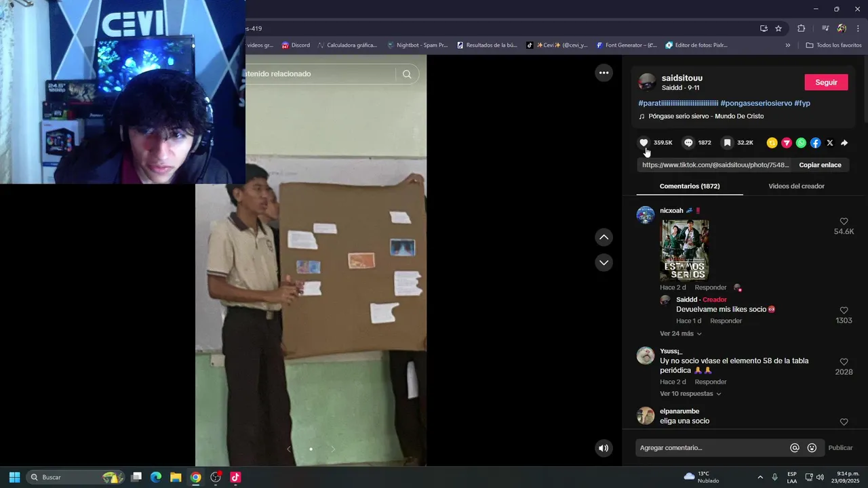Open Windows Start menu
The width and height of the screenshot is (868, 488).
14,477
